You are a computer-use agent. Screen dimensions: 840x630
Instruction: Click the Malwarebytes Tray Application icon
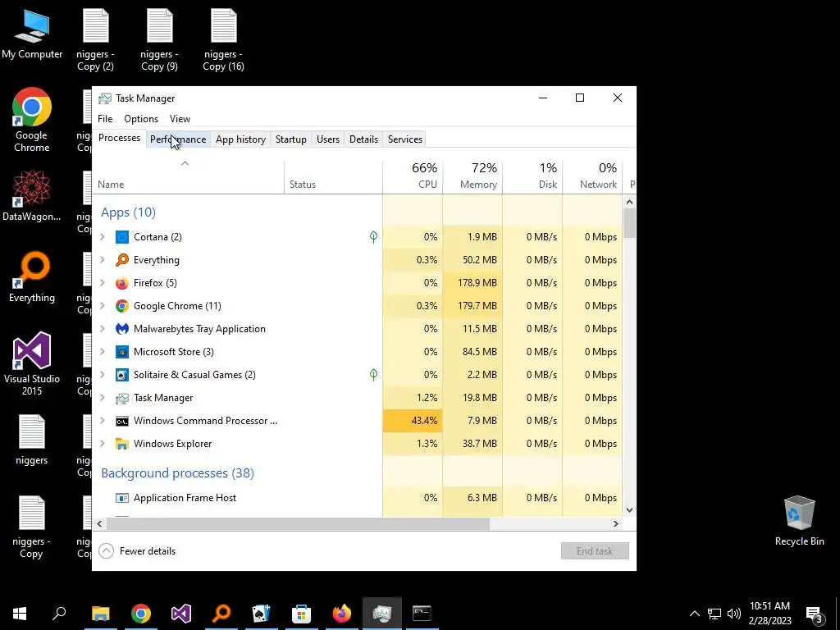[x=122, y=329]
